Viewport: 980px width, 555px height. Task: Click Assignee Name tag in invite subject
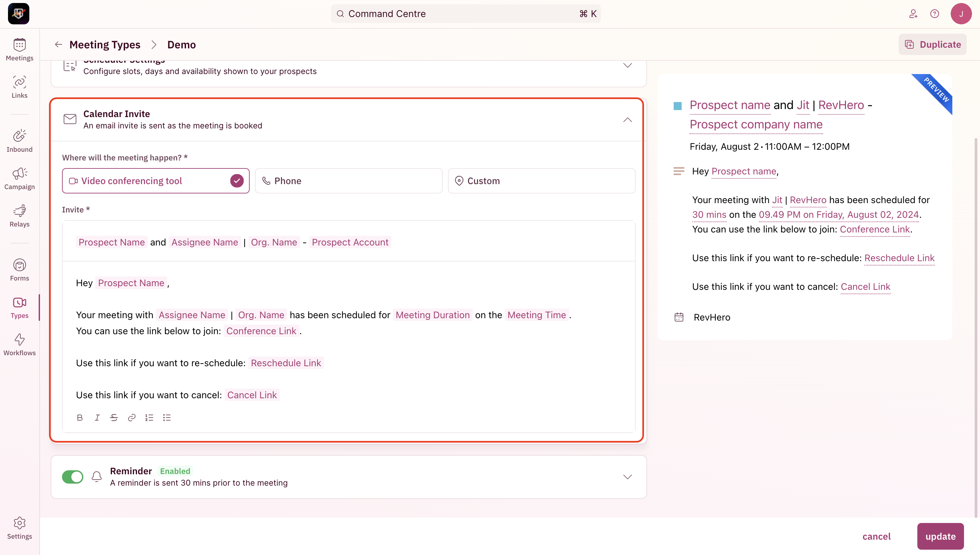tap(205, 242)
